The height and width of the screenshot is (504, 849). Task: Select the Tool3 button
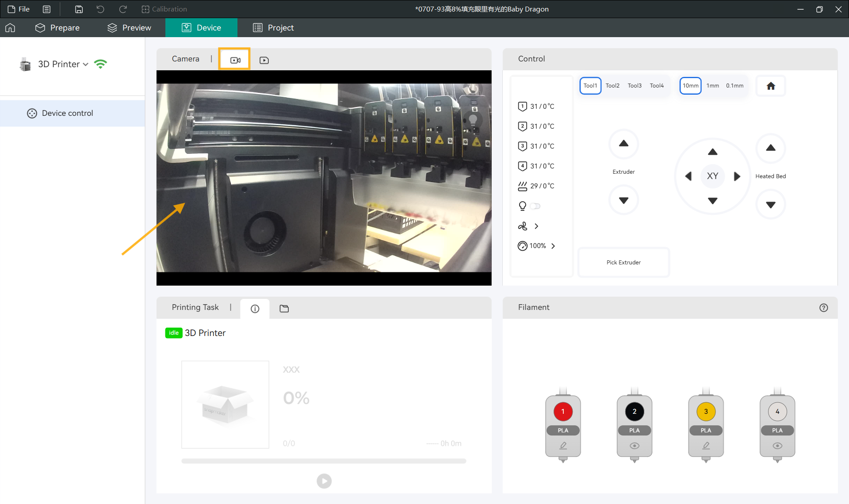pos(634,86)
